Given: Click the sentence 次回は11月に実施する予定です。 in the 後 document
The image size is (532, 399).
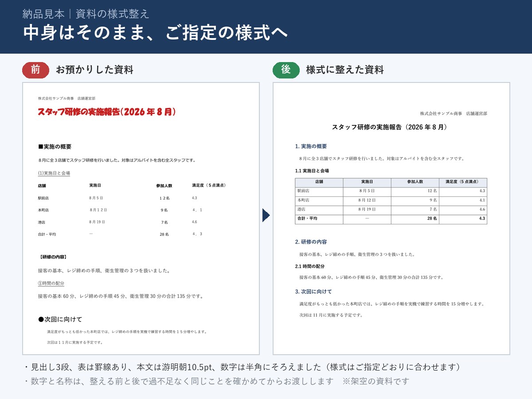Looking at the screenshot, I should point(331,315).
